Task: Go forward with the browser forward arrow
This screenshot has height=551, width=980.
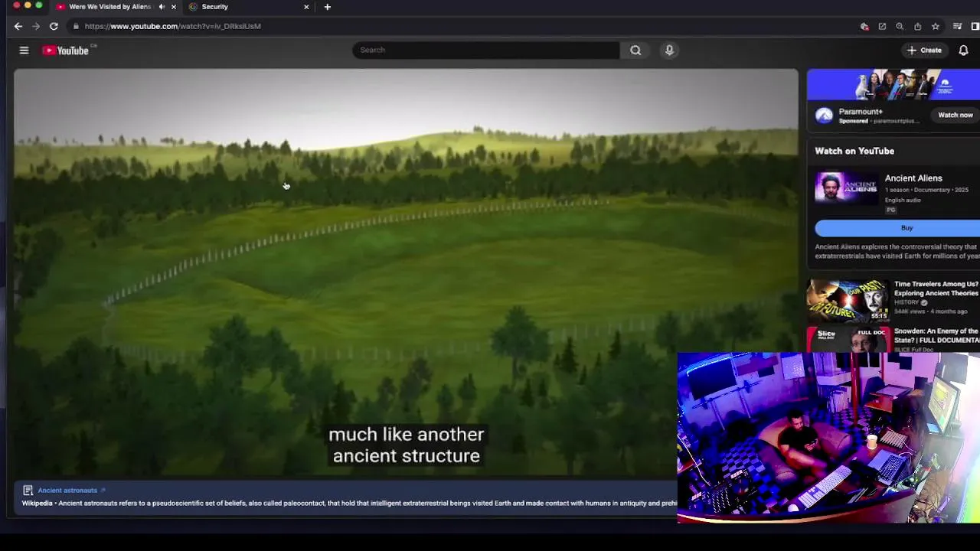Action: click(x=35, y=26)
